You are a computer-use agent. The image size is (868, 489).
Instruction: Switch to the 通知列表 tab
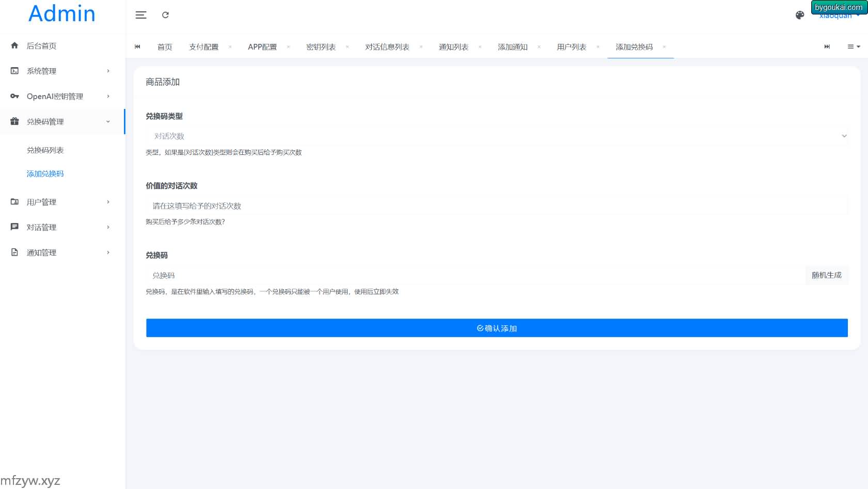pyautogui.click(x=453, y=47)
